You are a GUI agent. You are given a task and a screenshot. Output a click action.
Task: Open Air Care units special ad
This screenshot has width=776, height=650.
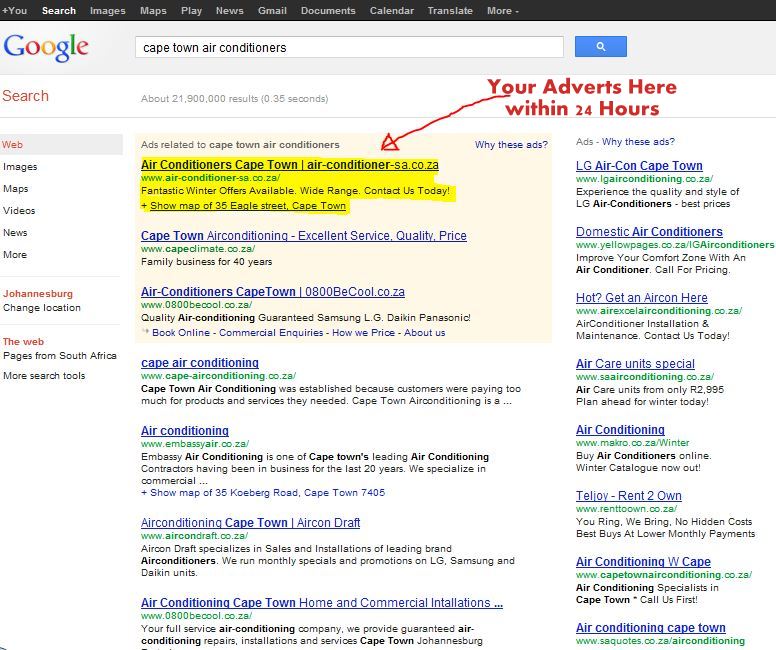click(x=635, y=363)
